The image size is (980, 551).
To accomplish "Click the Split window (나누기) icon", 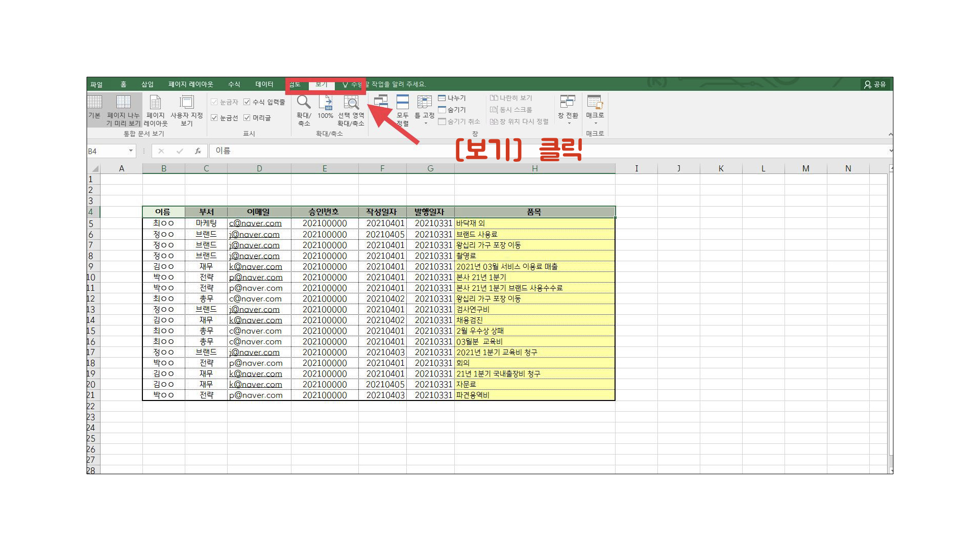I will click(x=443, y=98).
